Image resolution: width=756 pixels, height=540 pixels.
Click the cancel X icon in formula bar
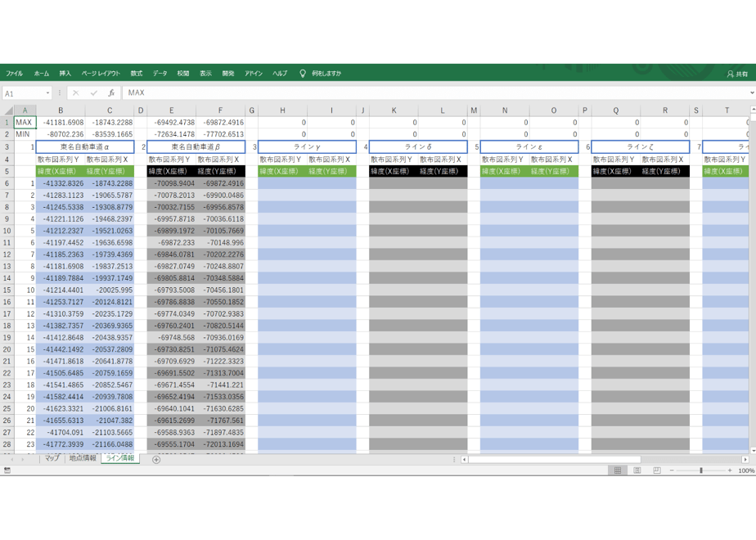[76, 93]
